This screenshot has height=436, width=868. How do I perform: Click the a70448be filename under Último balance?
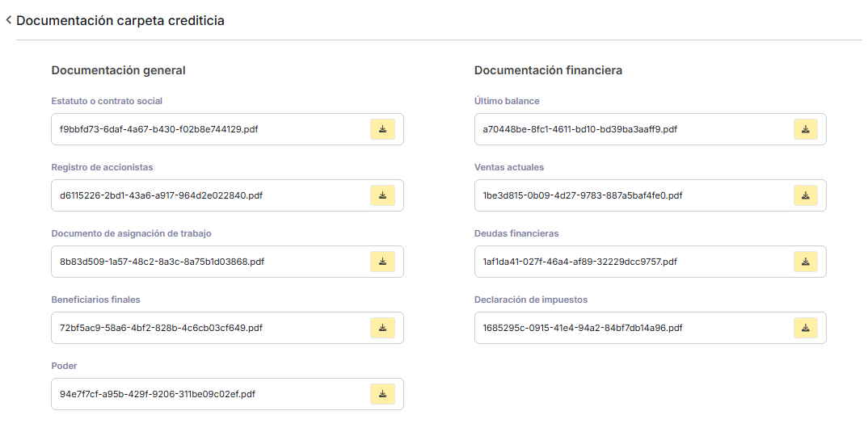coord(579,129)
